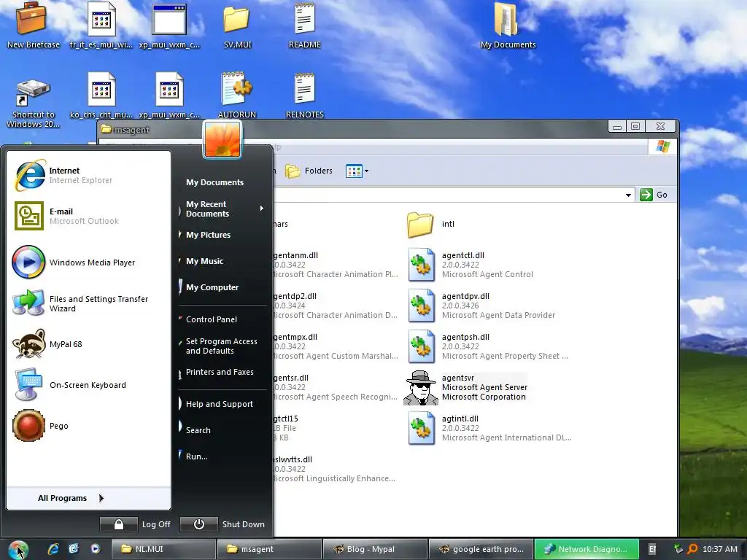747x560 pixels.
Task: Select agentsvr Microsoft Agent Server icon
Action: tap(421, 388)
